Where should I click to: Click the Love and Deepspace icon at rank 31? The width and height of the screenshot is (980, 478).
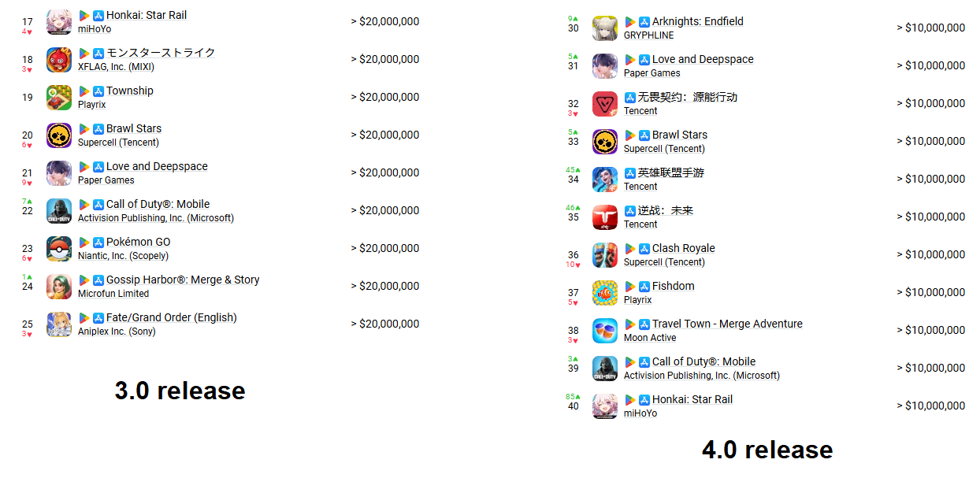[605, 66]
